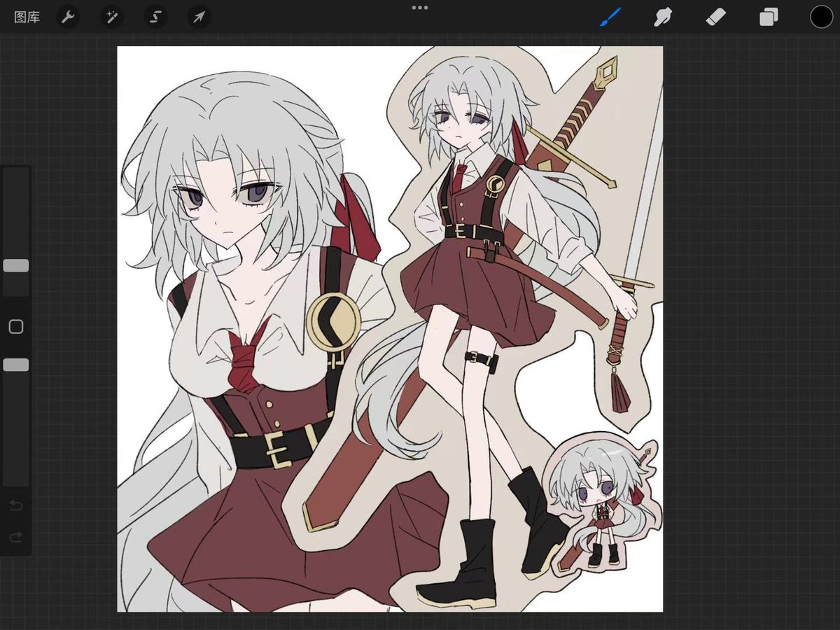Open the Layers panel
The image size is (840, 630).
coord(769,17)
